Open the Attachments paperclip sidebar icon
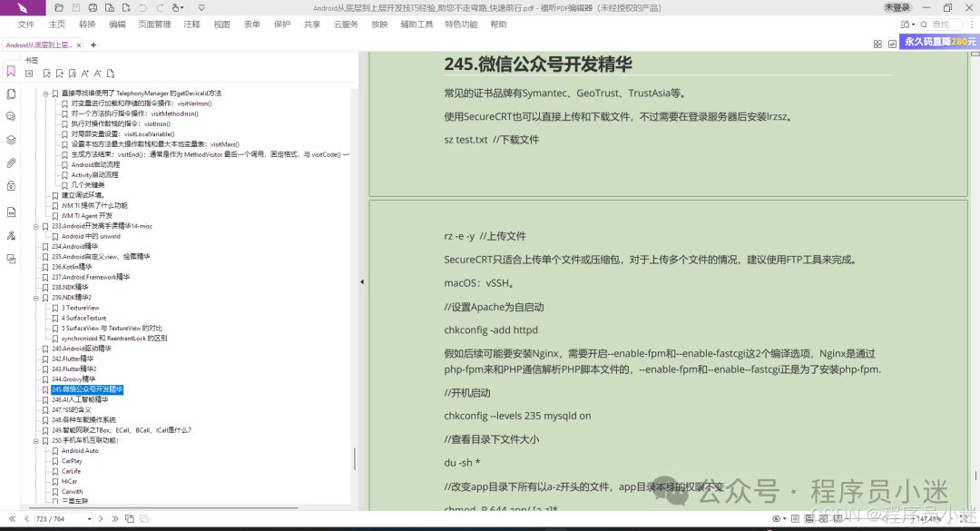Viewport: 980px width, 531px height. (x=11, y=163)
